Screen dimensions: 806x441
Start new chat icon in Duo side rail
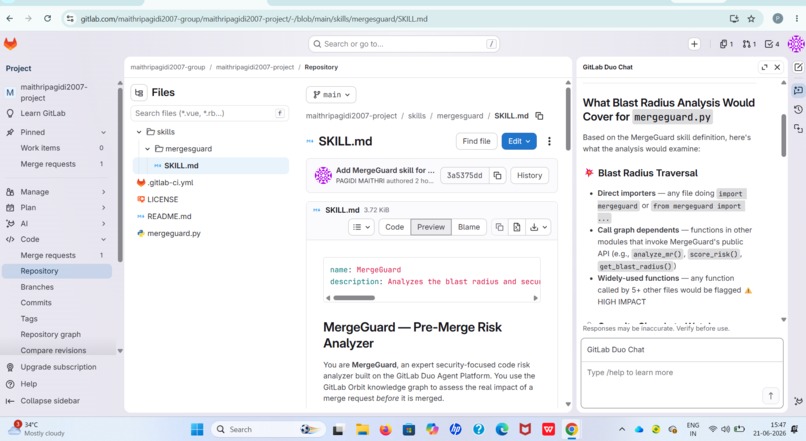point(798,67)
